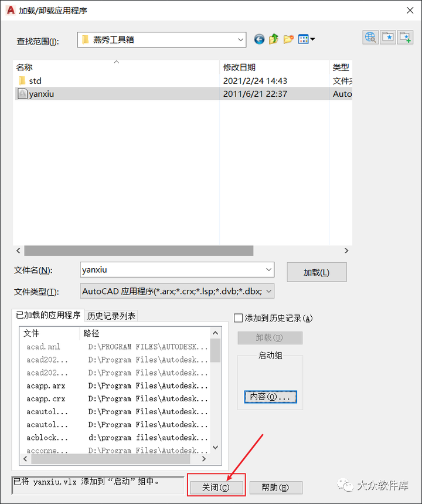Expand the 文件类型 dropdown
This screenshot has width=422, height=504.
pyautogui.click(x=269, y=292)
